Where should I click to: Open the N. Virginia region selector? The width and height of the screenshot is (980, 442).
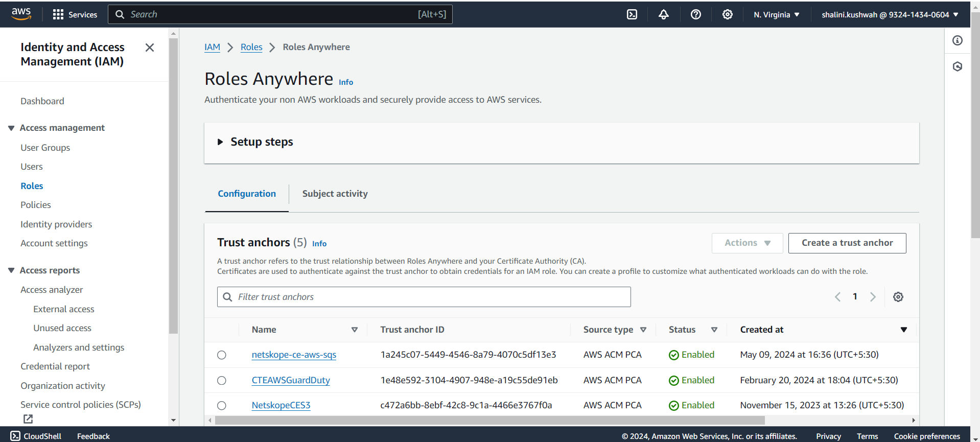(x=777, y=15)
